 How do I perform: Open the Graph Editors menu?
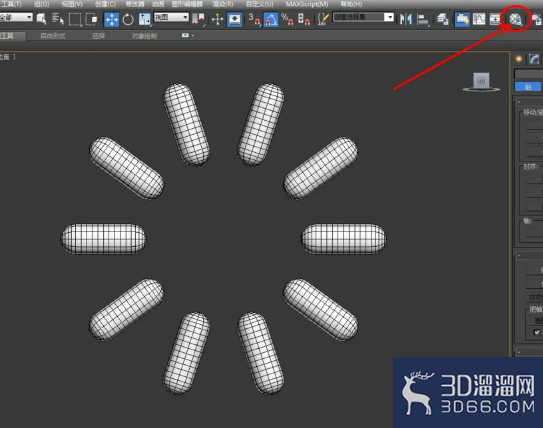[187, 4]
